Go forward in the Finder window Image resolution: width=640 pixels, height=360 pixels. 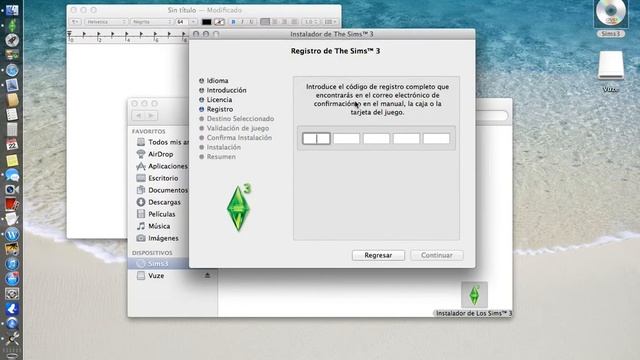[x=151, y=116]
